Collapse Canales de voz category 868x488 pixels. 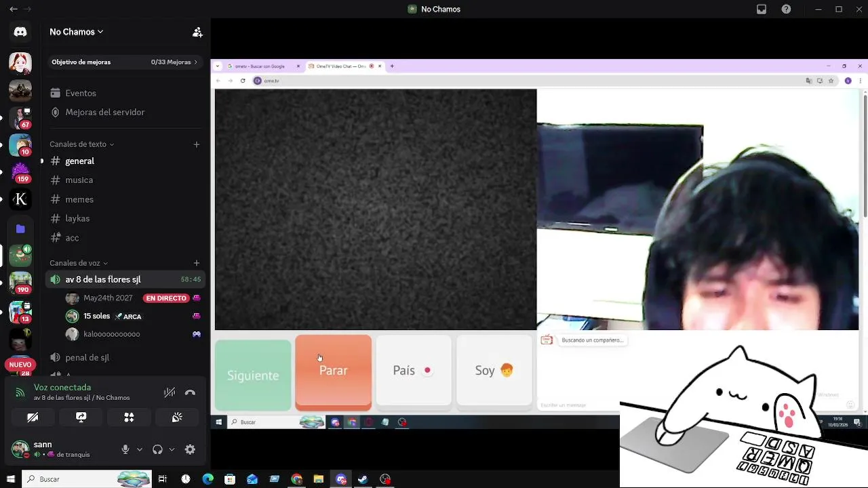(x=79, y=263)
